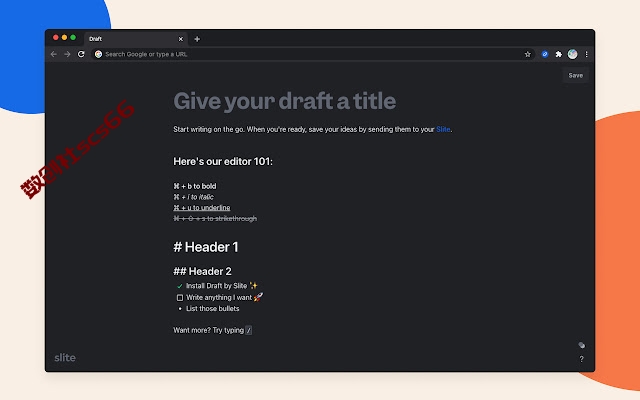This screenshot has width=640, height=400.
Task: Click the '## Header 2' heading
Action: (x=202, y=271)
